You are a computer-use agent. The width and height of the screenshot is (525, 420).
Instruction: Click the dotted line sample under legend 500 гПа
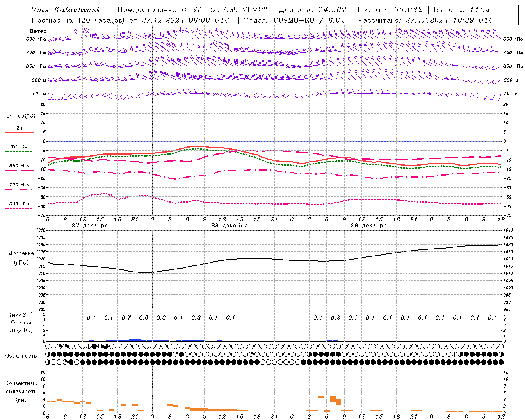click(18, 208)
